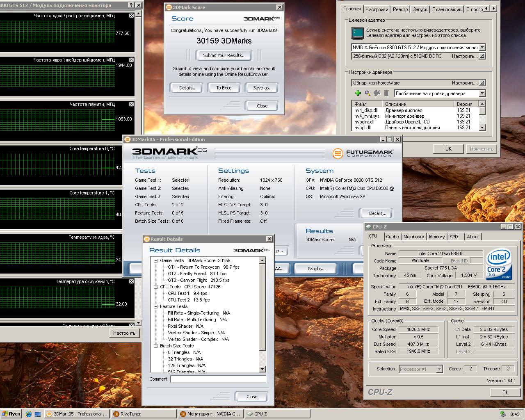Select the Главная tab in RivaTuner
This screenshot has height=420, width=525.
352,9
